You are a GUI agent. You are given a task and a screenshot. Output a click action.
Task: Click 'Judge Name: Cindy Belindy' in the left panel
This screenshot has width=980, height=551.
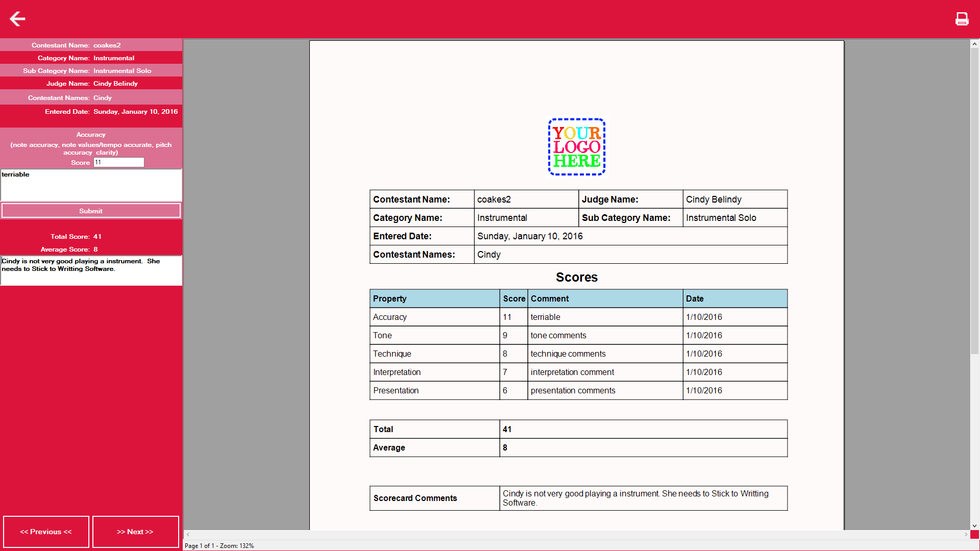pos(92,84)
